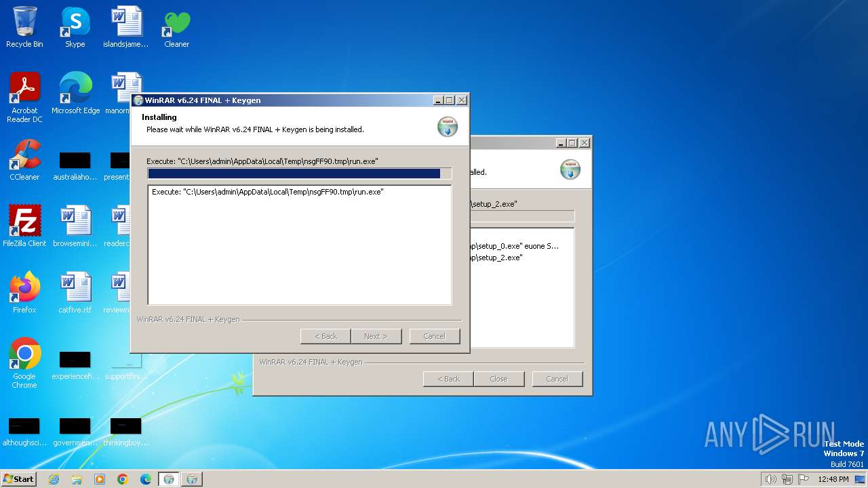Viewport: 868px width, 488px height.
Task: Launch CCleaner from the desktop
Action: (x=24, y=160)
